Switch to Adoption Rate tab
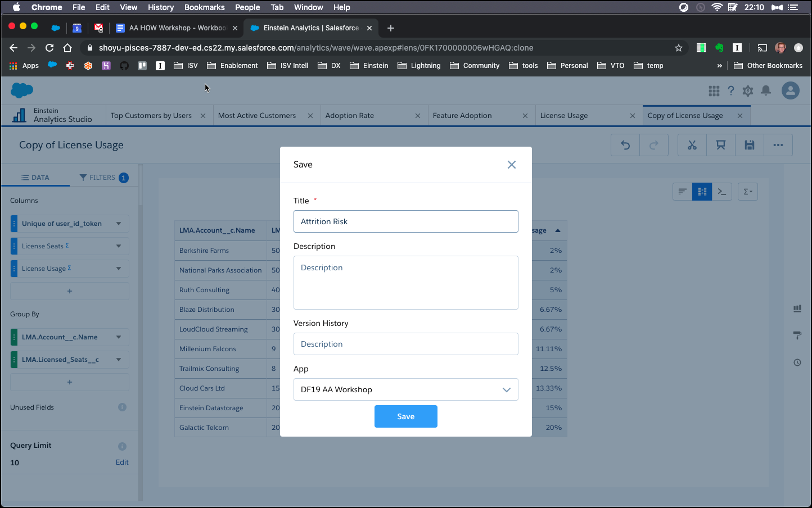Image resolution: width=812 pixels, height=508 pixels. click(350, 116)
